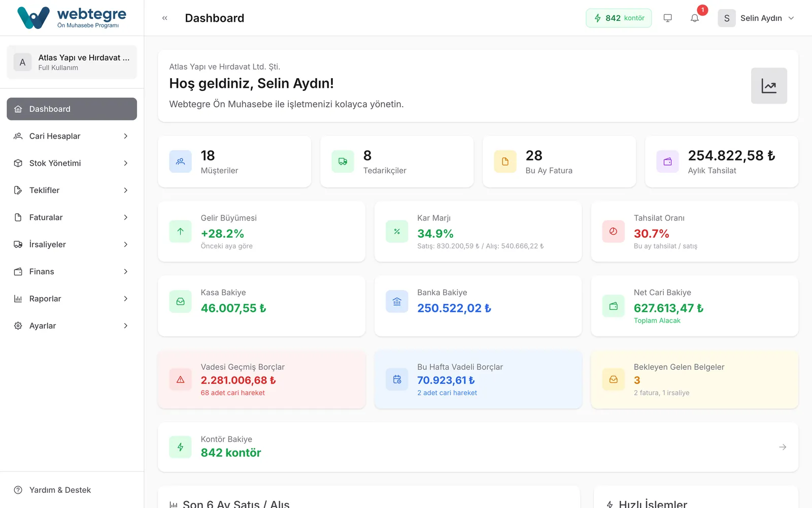The height and width of the screenshot is (508, 812).
Task: Click the Müşteriler people icon
Action: point(180,162)
